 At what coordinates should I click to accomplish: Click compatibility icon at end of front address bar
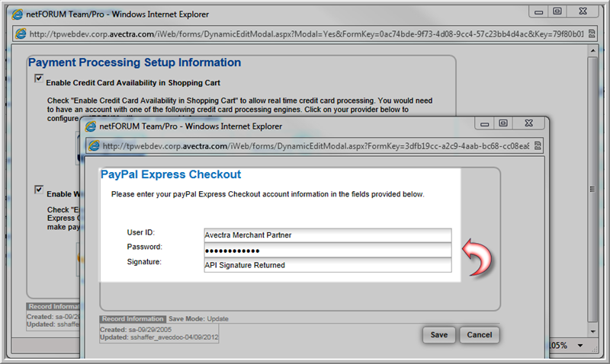(x=538, y=146)
